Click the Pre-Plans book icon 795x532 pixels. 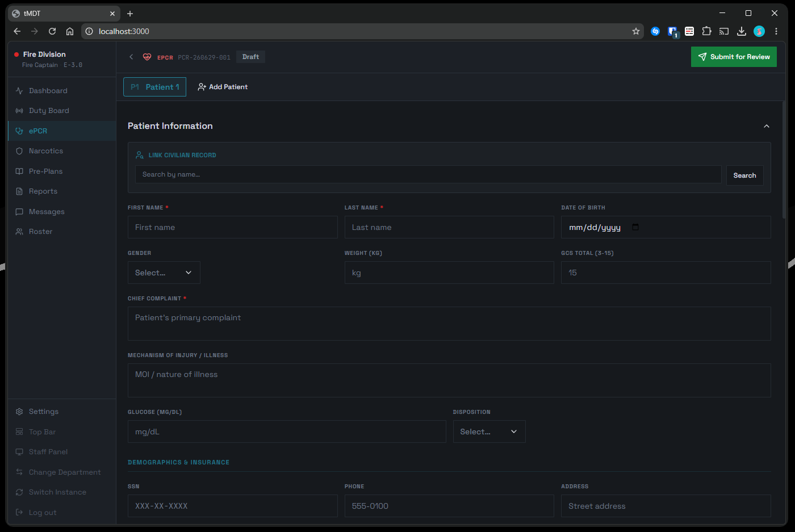click(x=19, y=171)
